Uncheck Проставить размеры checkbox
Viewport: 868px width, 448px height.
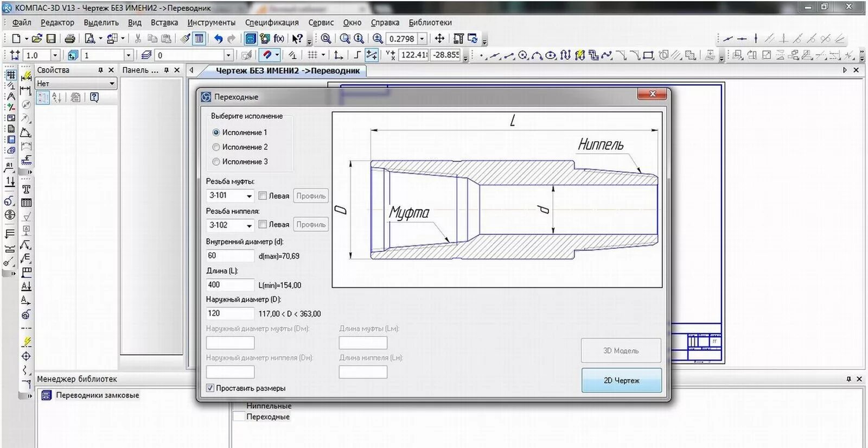point(210,388)
